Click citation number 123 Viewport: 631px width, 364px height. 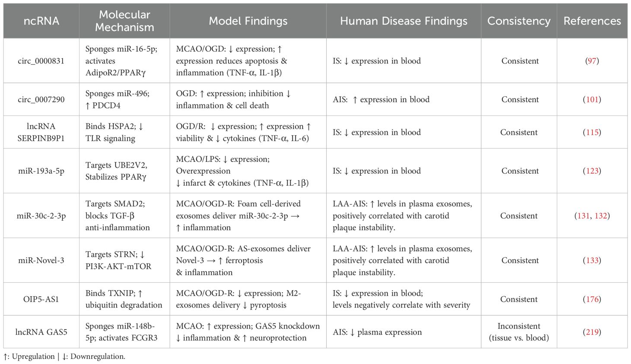coord(592,171)
